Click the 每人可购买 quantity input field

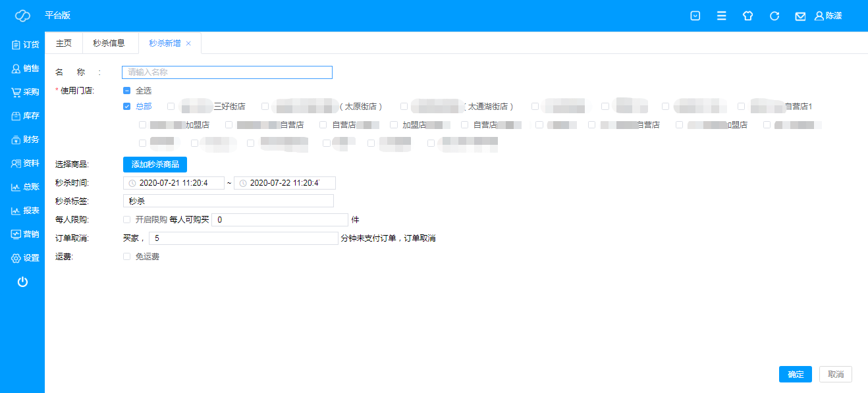[280, 220]
